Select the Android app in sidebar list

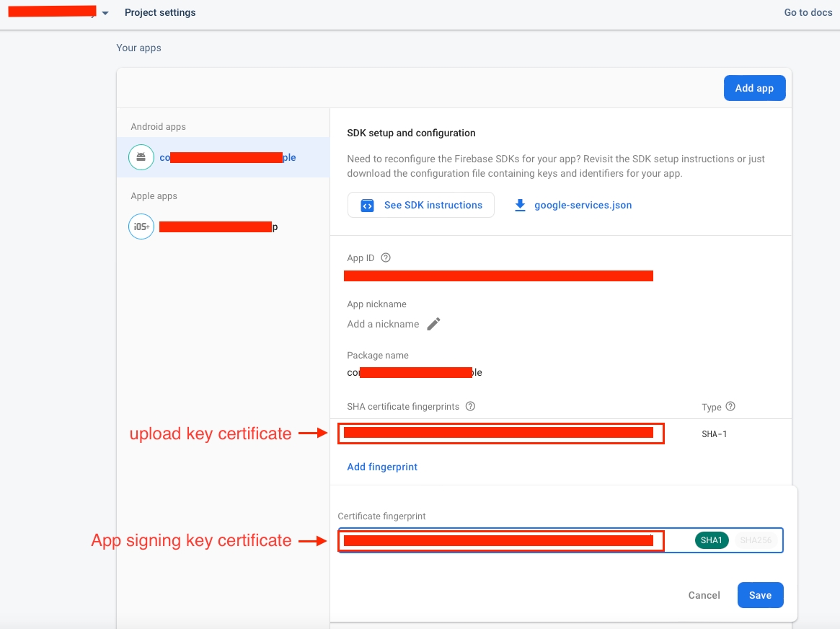click(224, 157)
